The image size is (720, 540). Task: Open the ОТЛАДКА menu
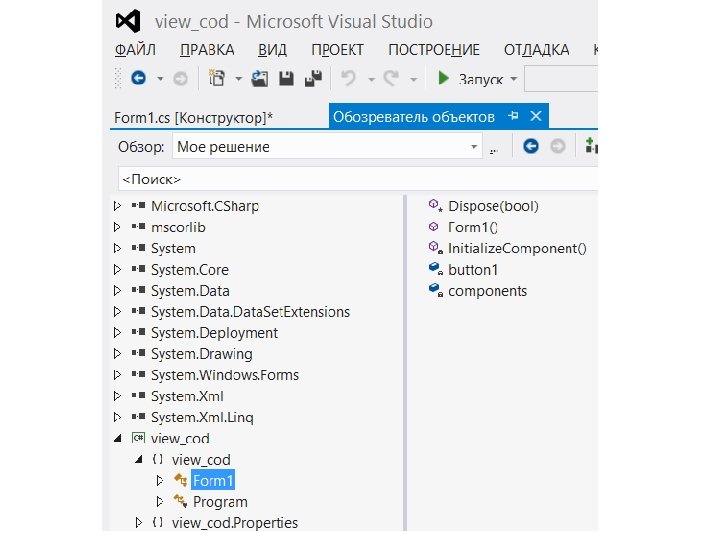tap(537, 50)
